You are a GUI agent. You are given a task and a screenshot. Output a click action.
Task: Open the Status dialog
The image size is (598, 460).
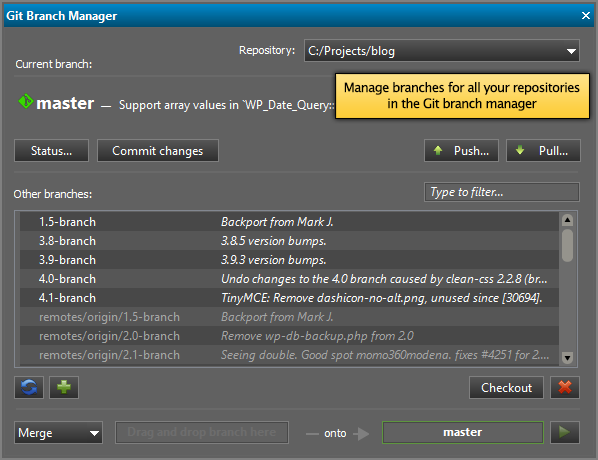pyautogui.click(x=51, y=151)
